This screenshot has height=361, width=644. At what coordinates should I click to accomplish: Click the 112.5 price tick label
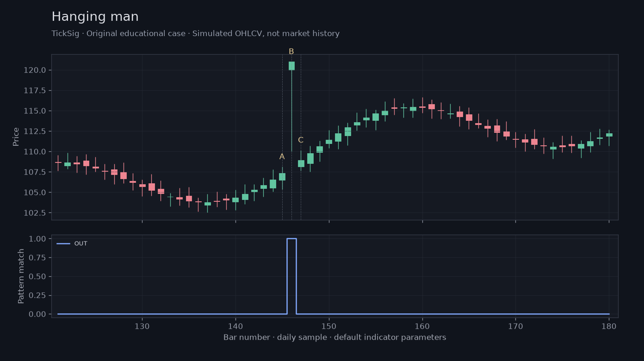[x=35, y=131]
